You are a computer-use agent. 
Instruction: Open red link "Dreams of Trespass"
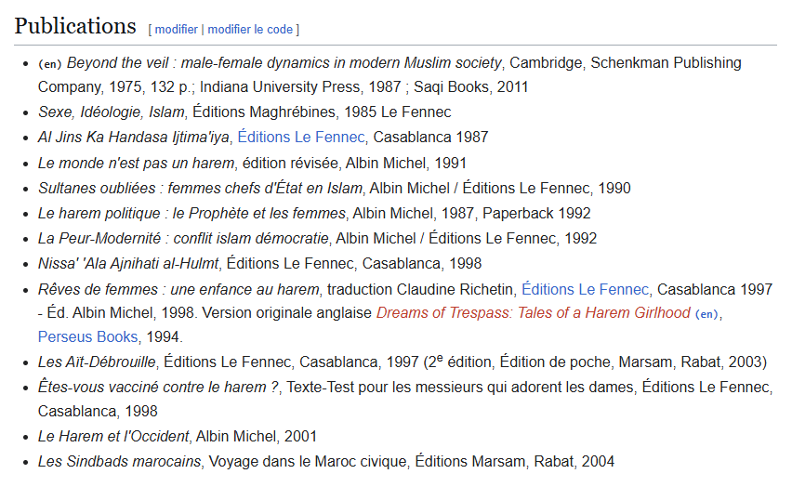point(533,313)
